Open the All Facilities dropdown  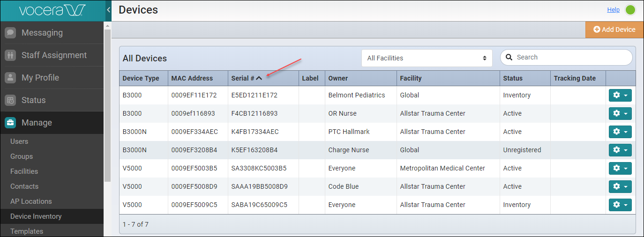click(427, 58)
